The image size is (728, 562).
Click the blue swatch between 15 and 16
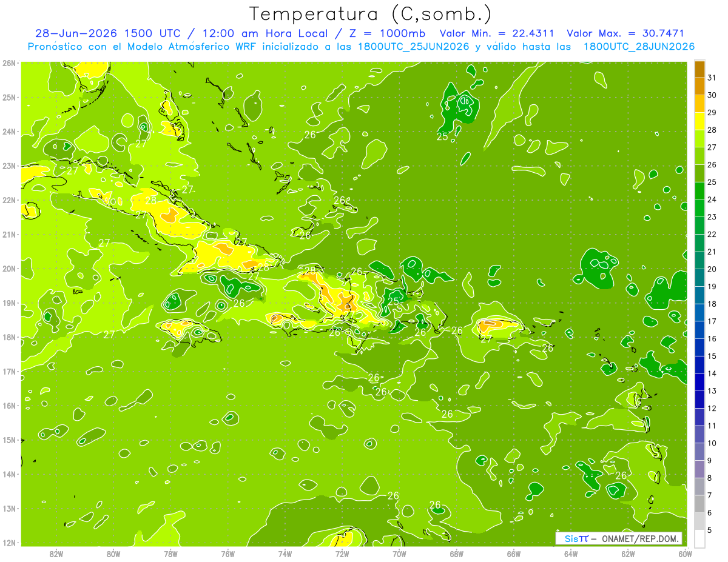click(699, 347)
